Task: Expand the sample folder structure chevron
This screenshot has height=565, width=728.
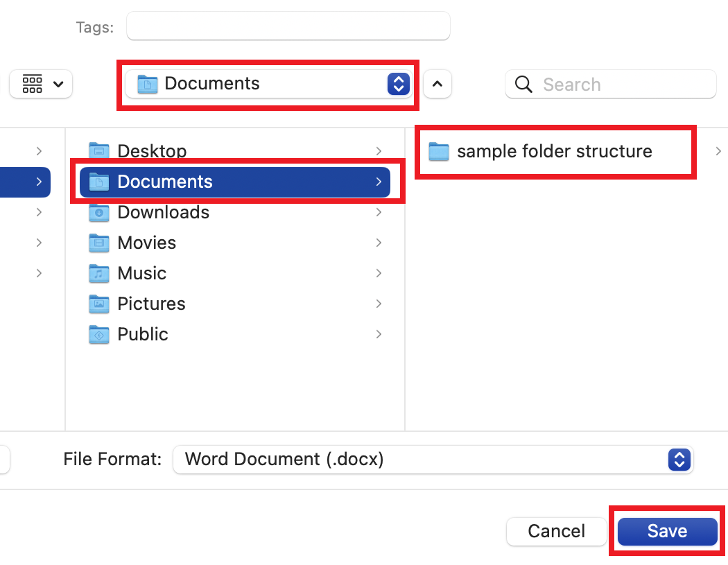Action: point(718,151)
